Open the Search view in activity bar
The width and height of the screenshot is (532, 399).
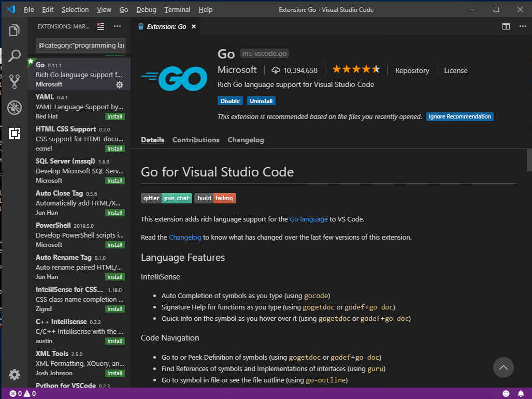click(15, 55)
